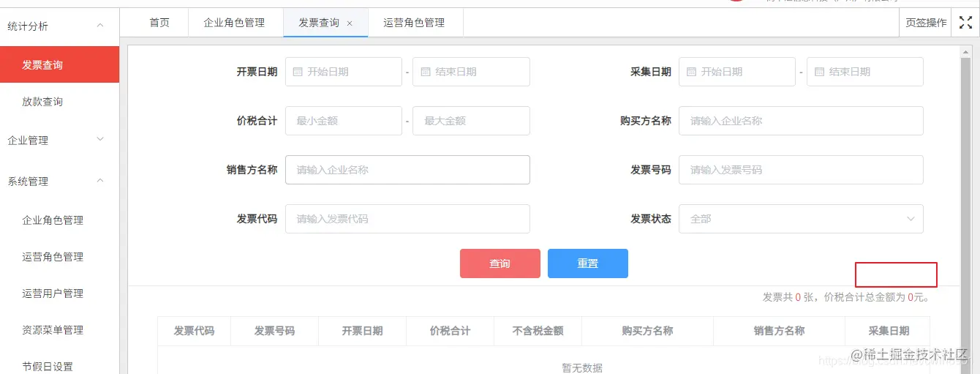
Task: Click calendar icon in 采集日期 start field
Action: coord(691,72)
